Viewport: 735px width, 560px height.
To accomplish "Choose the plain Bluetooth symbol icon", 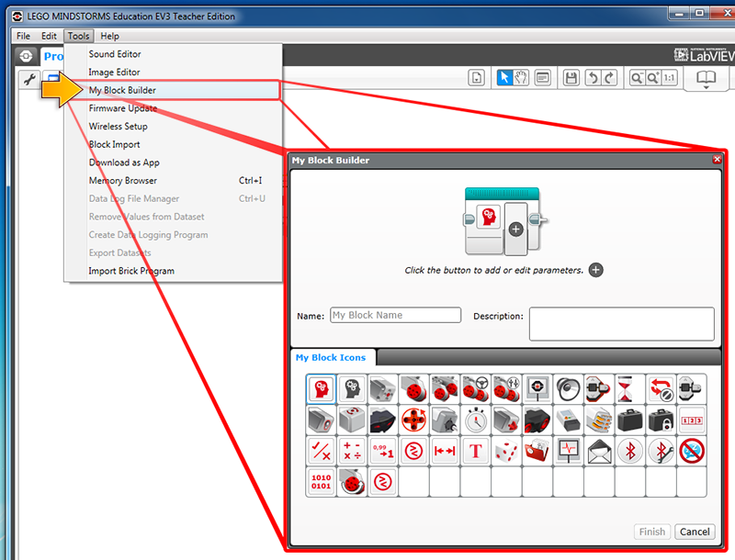I will (630, 451).
